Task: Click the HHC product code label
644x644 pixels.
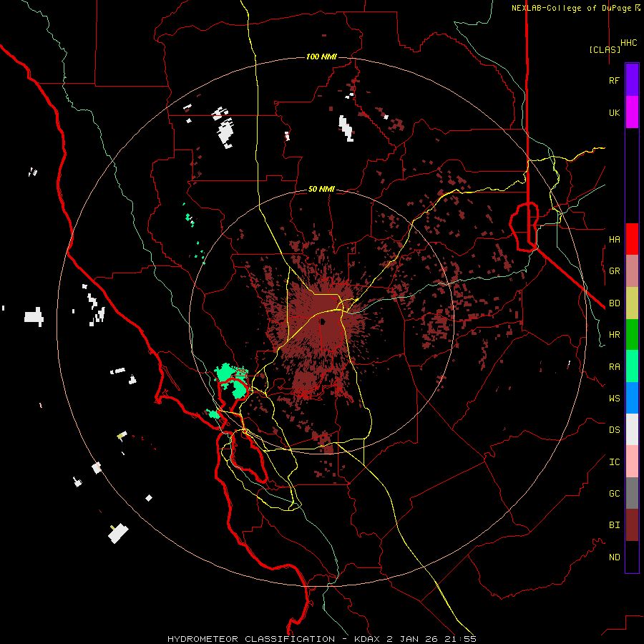Action: tap(628, 43)
